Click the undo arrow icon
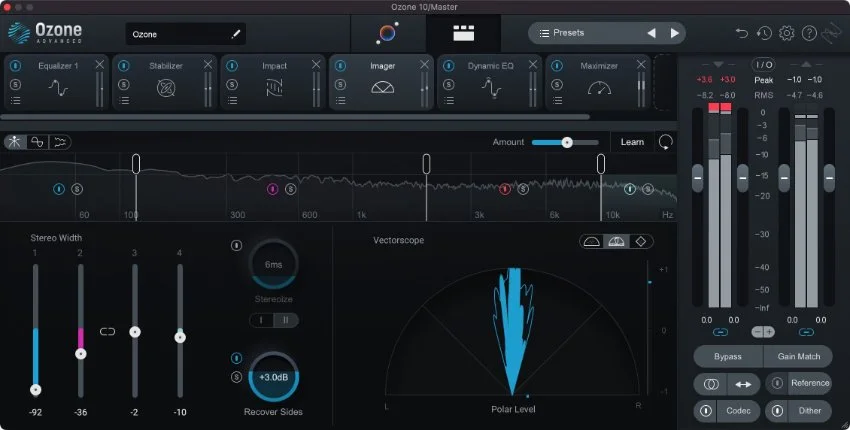This screenshot has width=850, height=430. (x=741, y=33)
